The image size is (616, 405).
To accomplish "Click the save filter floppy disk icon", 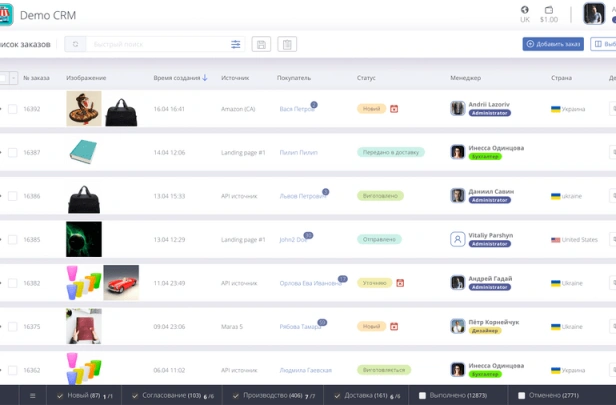I will [x=261, y=44].
